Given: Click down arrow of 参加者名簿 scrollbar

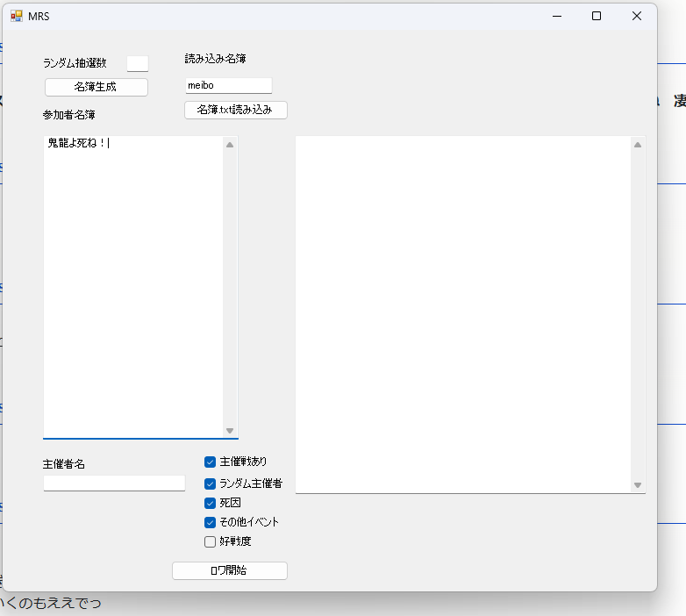Looking at the screenshot, I should [230, 430].
